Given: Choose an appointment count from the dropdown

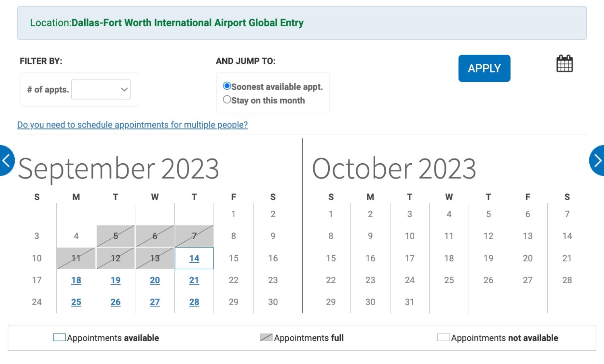Looking at the screenshot, I should 101,89.
